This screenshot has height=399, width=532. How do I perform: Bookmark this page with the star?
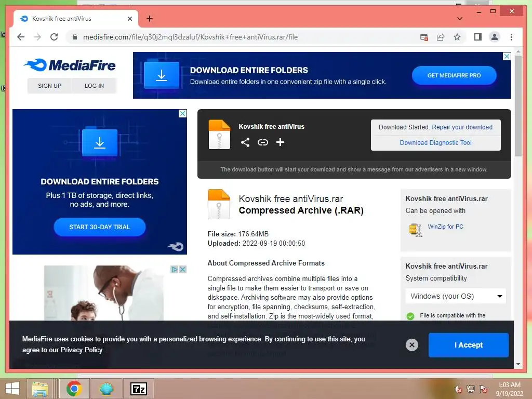[457, 37]
